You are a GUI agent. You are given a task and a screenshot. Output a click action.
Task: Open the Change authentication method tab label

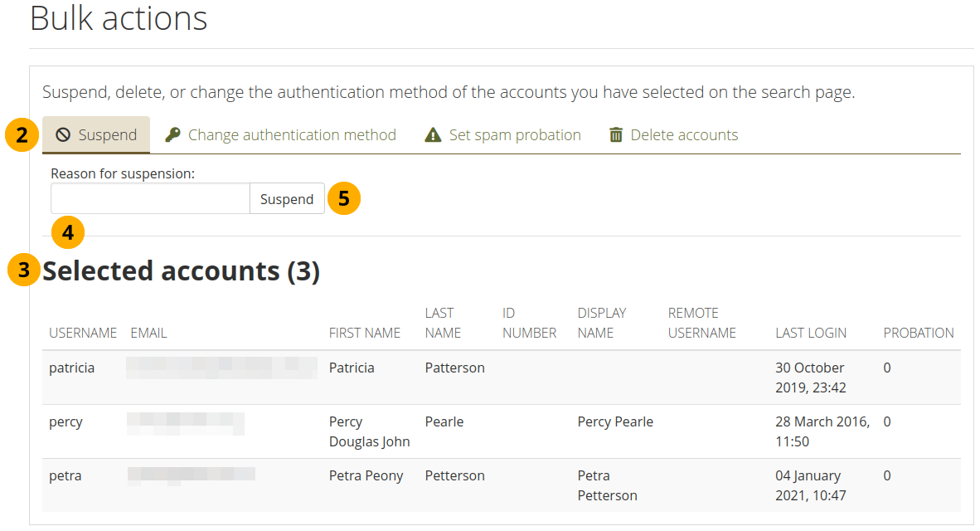[292, 135]
